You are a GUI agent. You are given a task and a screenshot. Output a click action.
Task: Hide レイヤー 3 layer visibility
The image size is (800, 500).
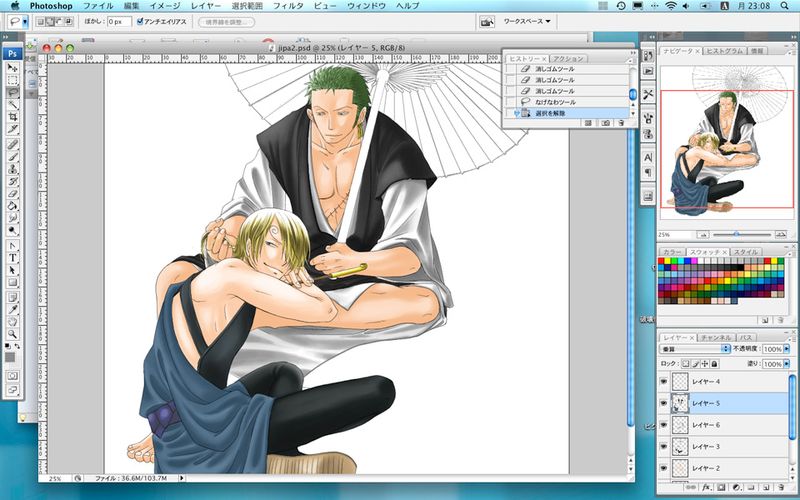pyautogui.click(x=663, y=446)
